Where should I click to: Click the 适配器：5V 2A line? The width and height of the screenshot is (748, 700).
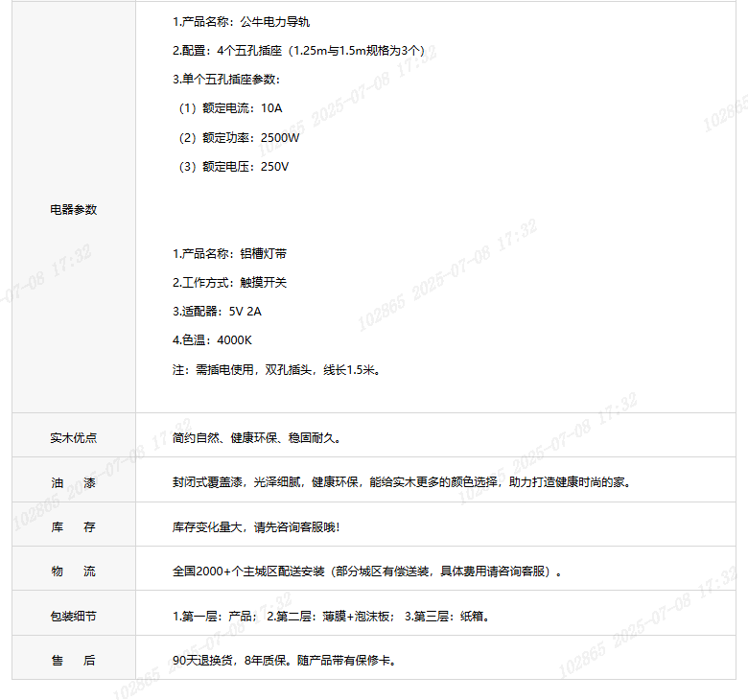(x=217, y=312)
